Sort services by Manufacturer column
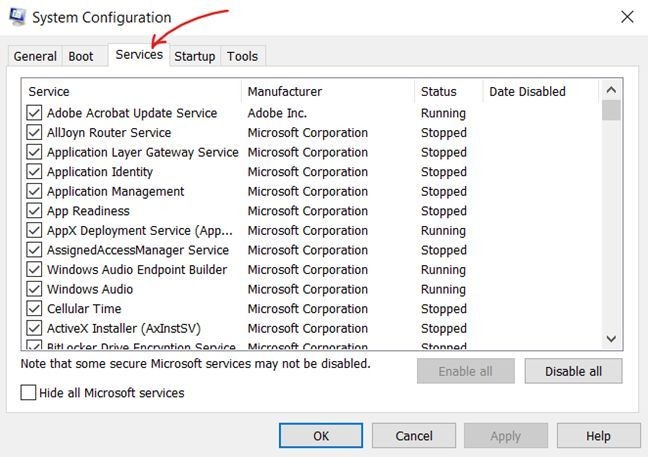648x457 pixels. click(285, 92)
